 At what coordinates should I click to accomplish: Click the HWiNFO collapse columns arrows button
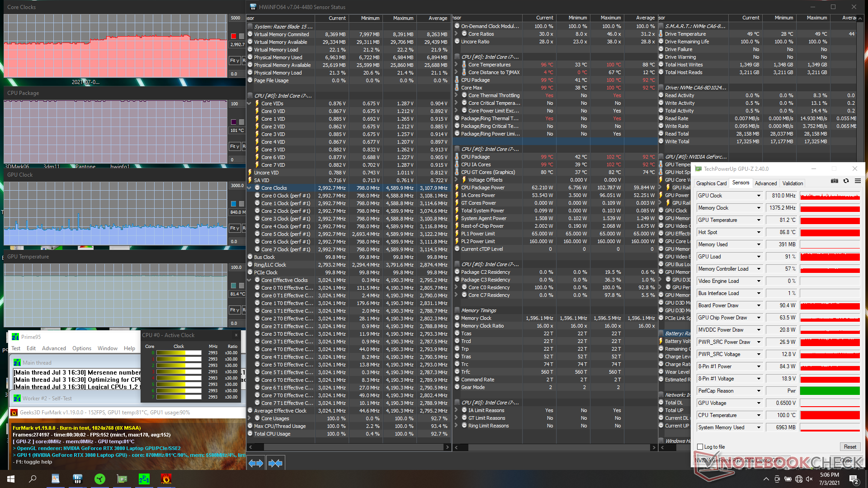275,463
